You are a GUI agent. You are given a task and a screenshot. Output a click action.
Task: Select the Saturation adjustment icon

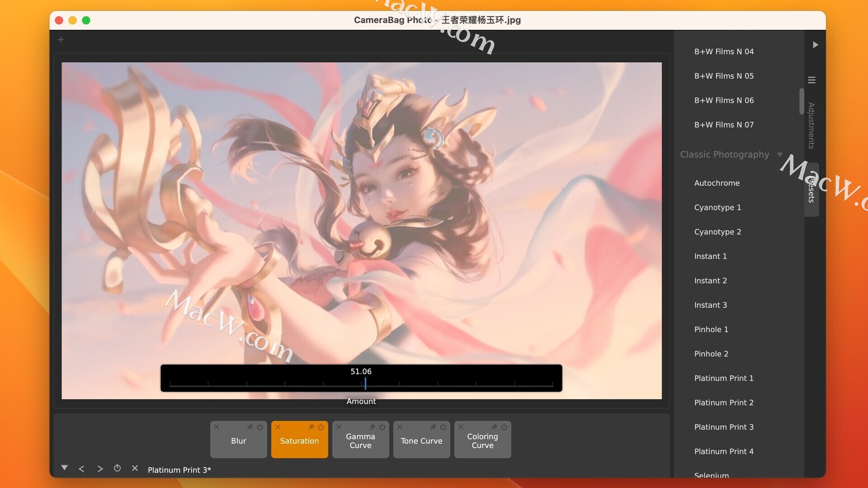[299, 440]
